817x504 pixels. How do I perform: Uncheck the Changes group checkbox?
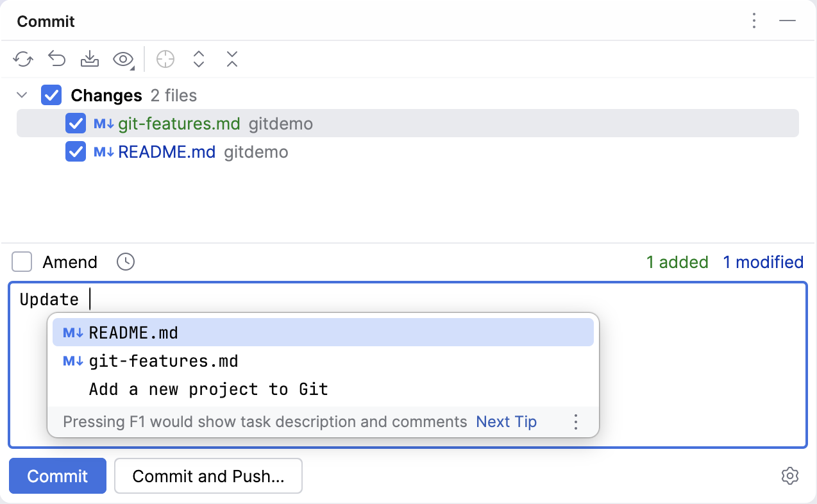coord(51,95)
